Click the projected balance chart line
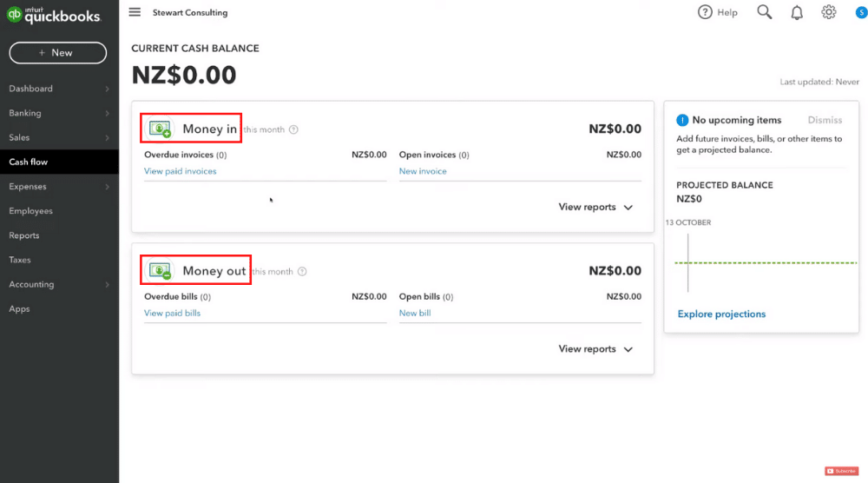The height and width of the screenshot is (483, 868). click(766, 262)
